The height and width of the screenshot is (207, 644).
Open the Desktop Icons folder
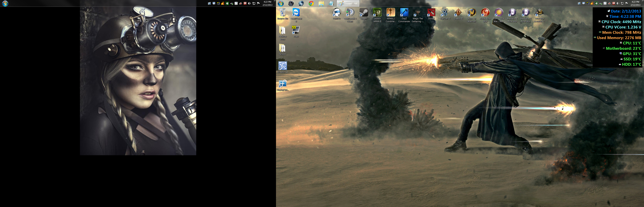pos(282,30)
